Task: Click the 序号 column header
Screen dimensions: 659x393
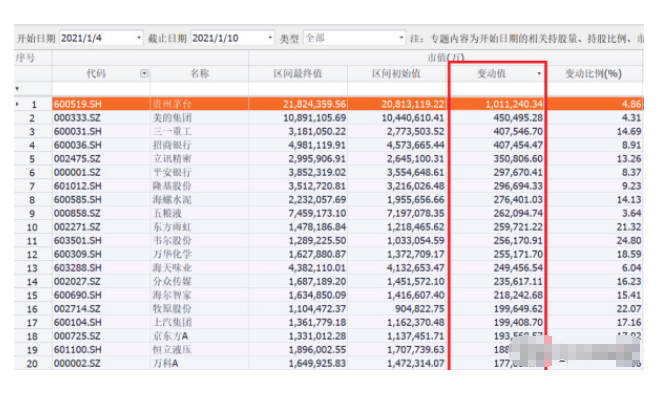Action: click(x=25, y=58)
